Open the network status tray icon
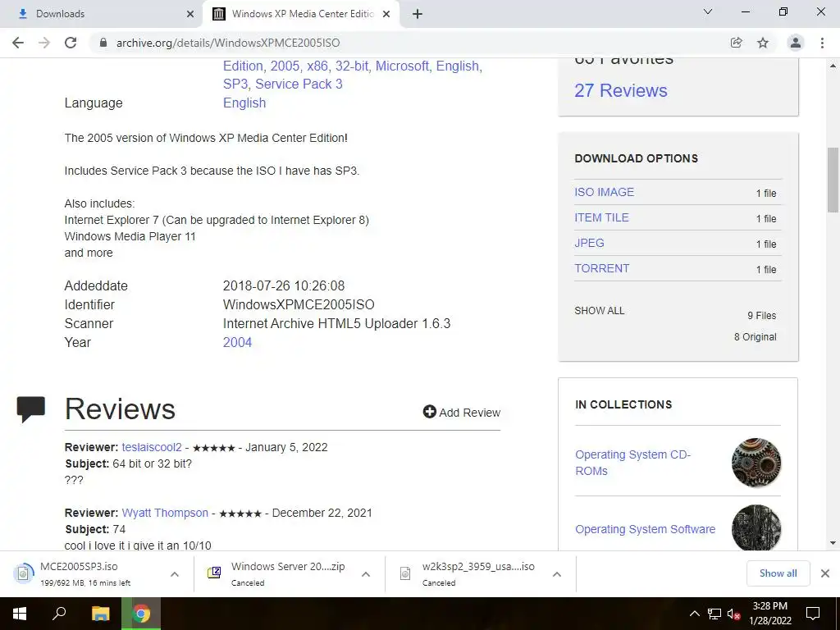 714,614
